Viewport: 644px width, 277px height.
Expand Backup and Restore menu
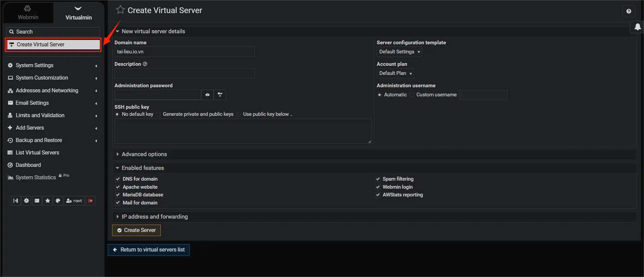pos(53,140)
